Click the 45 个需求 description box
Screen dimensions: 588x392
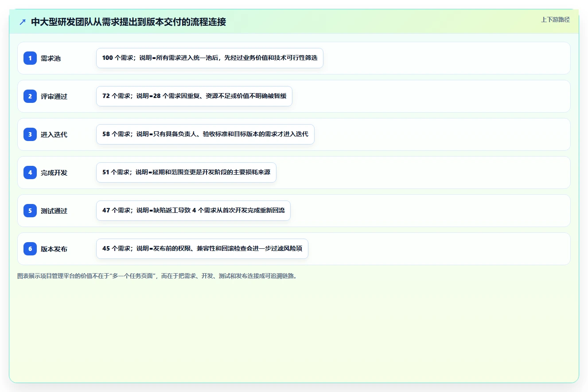tap(202, 249)
